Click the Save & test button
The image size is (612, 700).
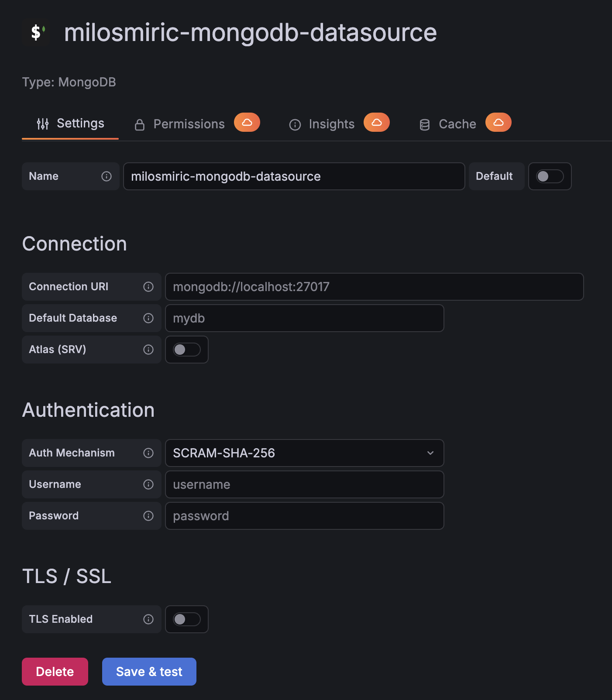[149, 672]
